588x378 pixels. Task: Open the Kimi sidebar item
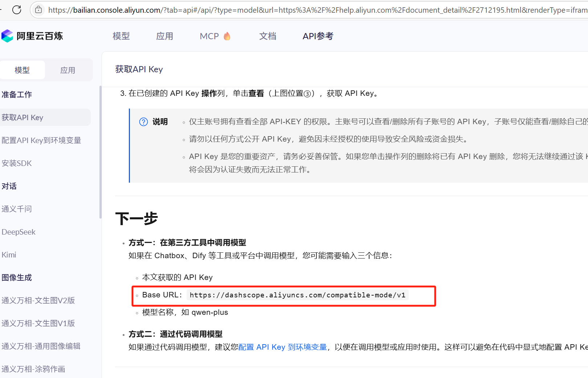click(9, 255)
